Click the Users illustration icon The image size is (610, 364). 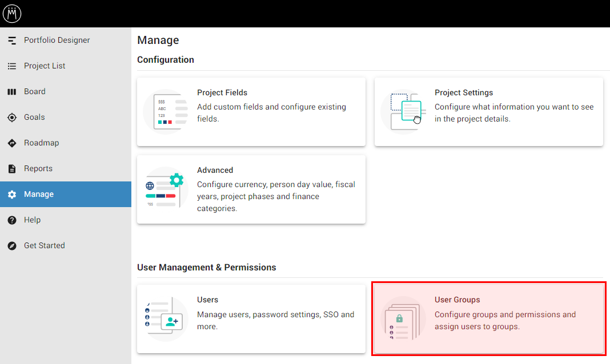pos(166,319)
